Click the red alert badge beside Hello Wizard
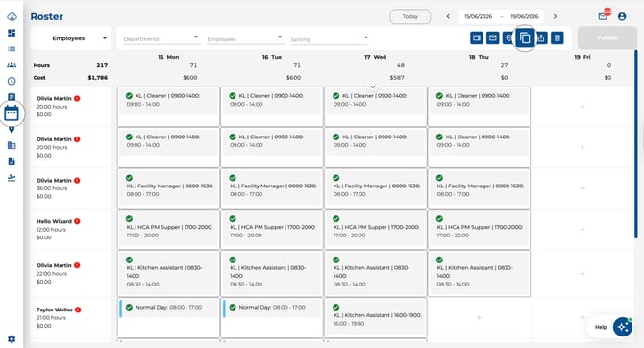Viewport: 644px width, 348px height. 77,221
